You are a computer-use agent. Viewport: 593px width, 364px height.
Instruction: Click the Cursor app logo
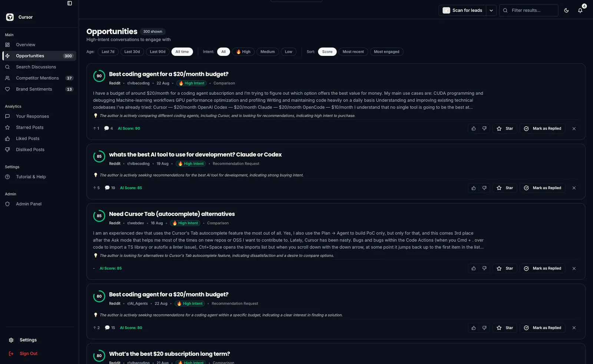[x=10, y=17]
